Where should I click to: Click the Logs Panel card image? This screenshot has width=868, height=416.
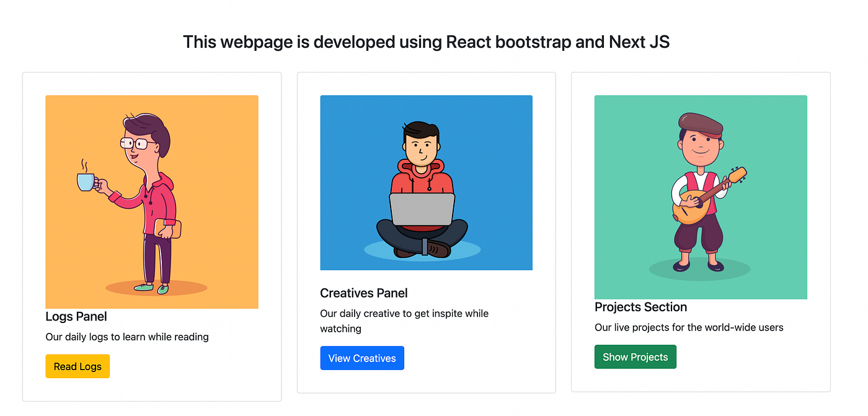tap(152, 201)
